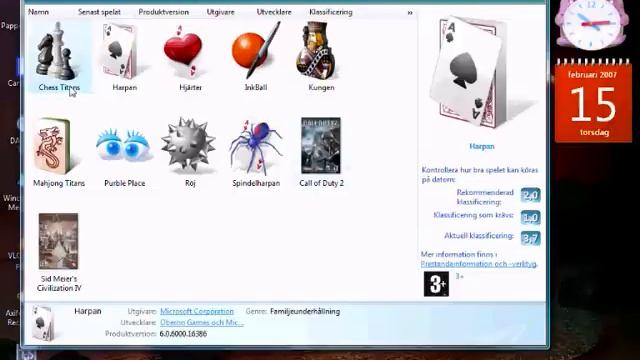This screenshot has height=360, width=640.
Task: Open the Prestandainformation och -verktyg link
Action: pyautogui.click(x=479, y=264)
